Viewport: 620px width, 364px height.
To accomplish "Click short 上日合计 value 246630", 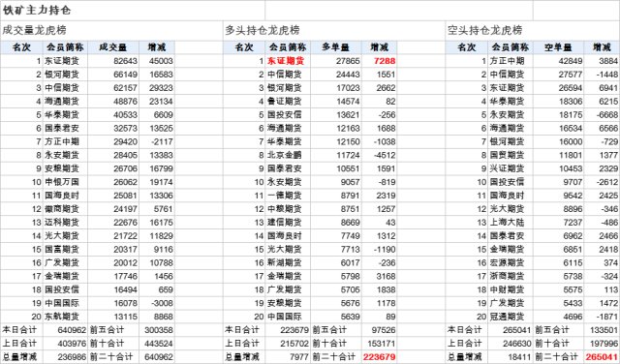I will click(516, 343).
